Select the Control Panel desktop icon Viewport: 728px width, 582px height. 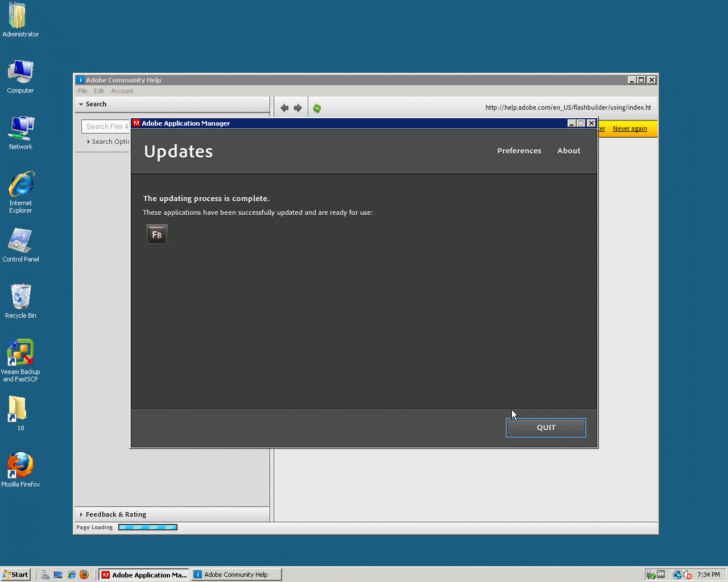pos(20,245)
